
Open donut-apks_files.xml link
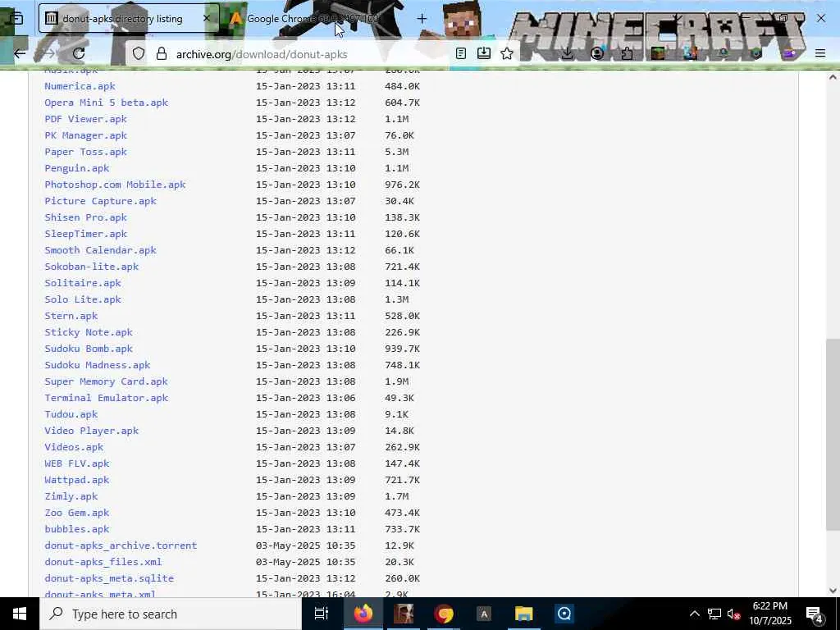click(103, 562)
